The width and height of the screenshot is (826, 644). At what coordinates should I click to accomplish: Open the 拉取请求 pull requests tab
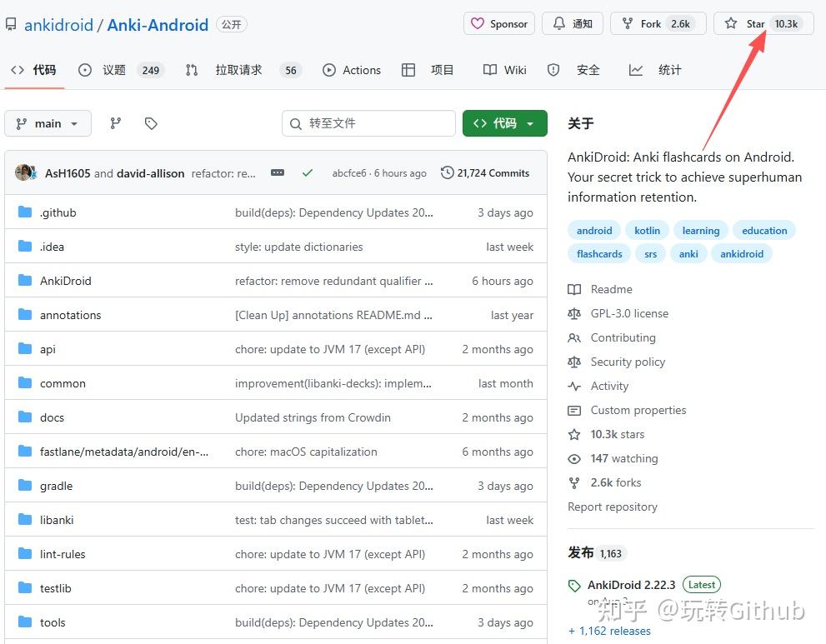point(243,70)
